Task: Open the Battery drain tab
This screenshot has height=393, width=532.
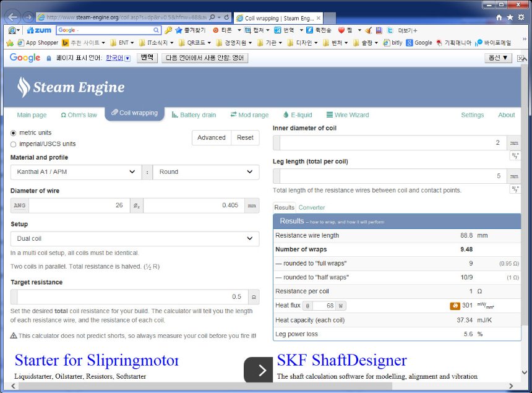Action: click(194, 115)
